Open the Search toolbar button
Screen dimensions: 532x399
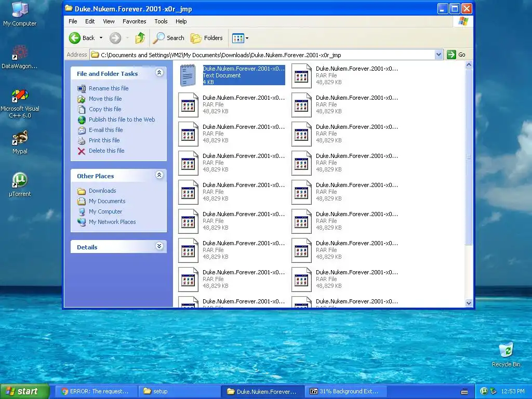click(169, 38)
